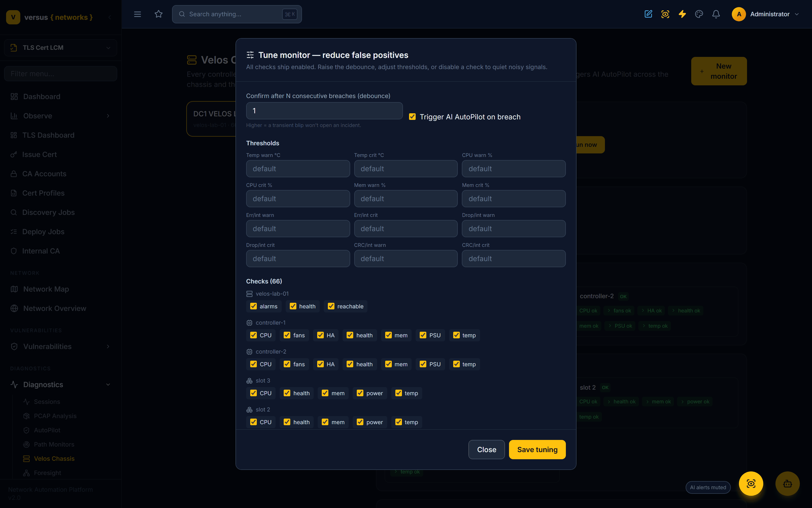Click the lightning bolt quick actions icon

pos(682,14)
